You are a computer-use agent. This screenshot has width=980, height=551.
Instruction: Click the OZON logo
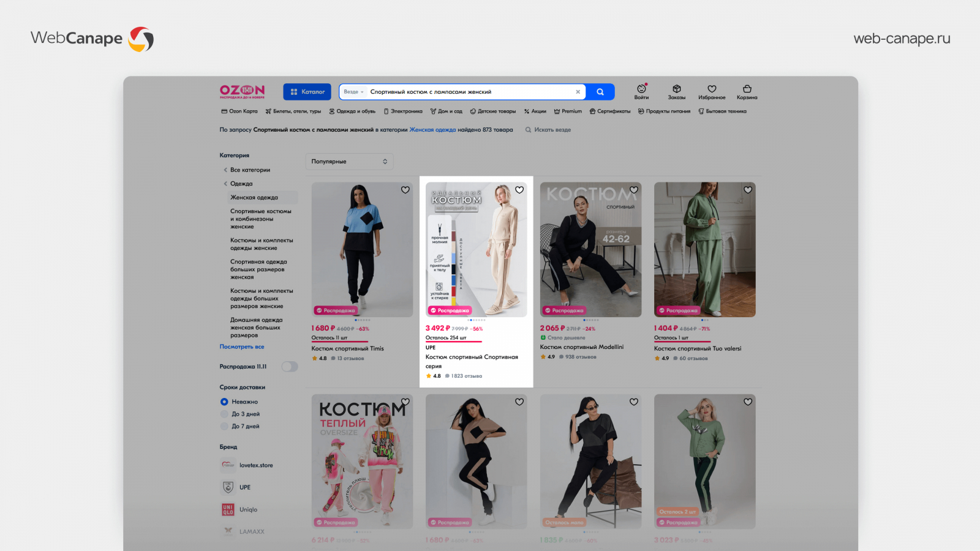[242, 91]
